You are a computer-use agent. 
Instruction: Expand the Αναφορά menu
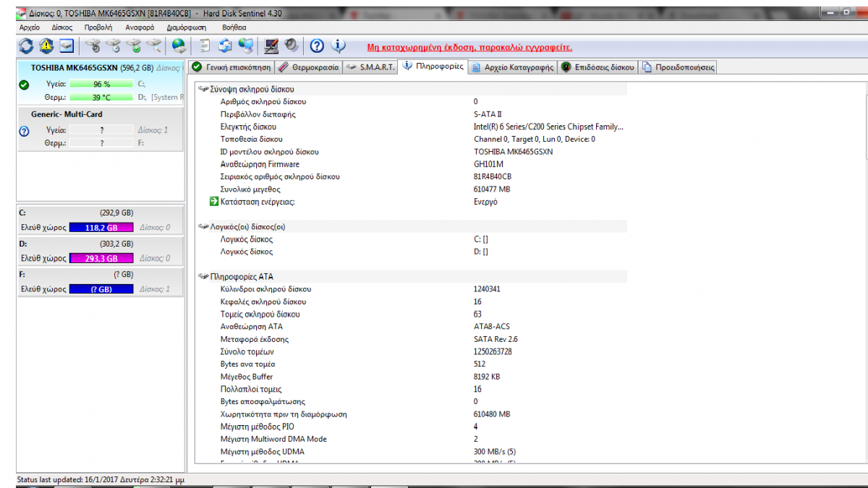click(140, 27)
